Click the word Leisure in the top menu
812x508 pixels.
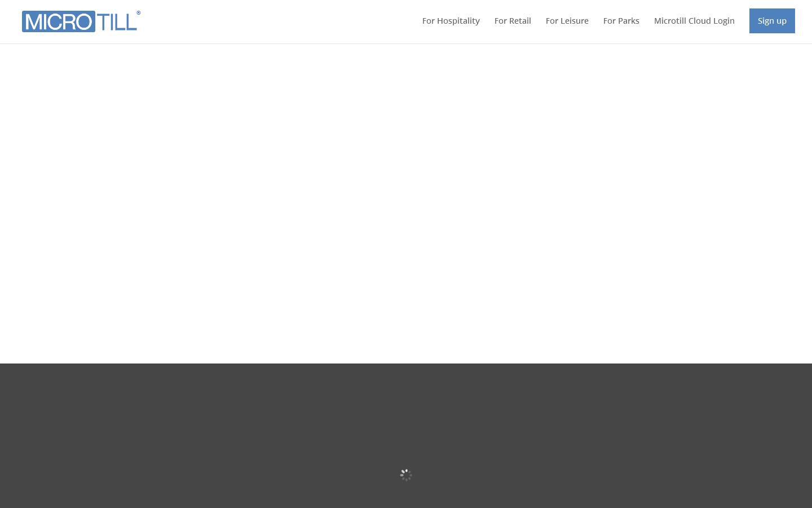tap(574, 21)
